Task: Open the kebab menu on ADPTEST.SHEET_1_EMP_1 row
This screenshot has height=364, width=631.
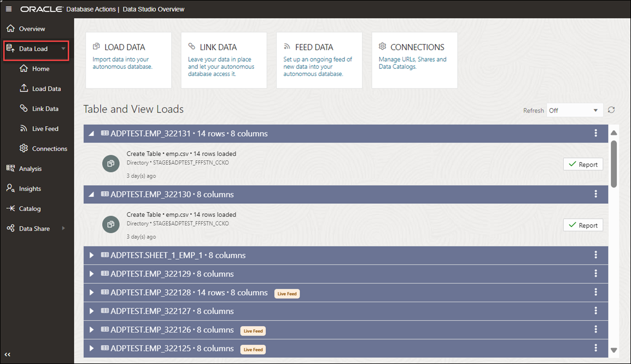Action: point(595,255)
